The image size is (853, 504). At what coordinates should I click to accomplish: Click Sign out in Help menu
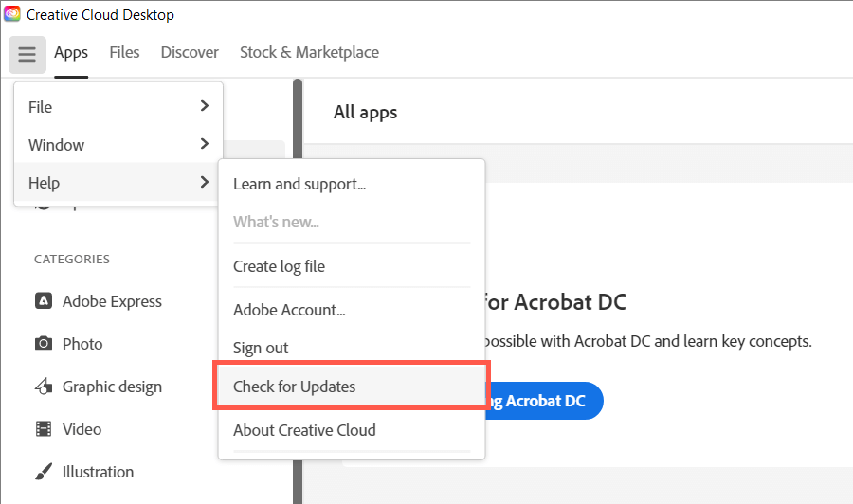(x=261, y=348)
